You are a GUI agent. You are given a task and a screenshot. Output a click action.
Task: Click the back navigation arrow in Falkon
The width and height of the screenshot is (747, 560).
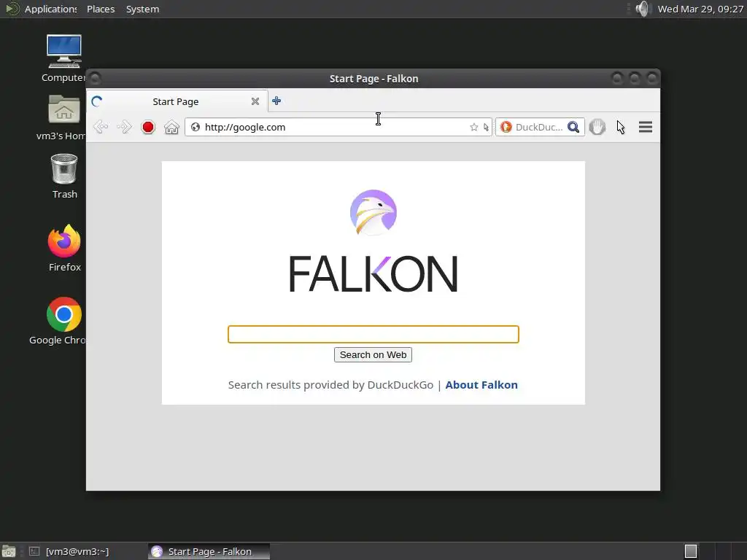[x=101, y=127]
